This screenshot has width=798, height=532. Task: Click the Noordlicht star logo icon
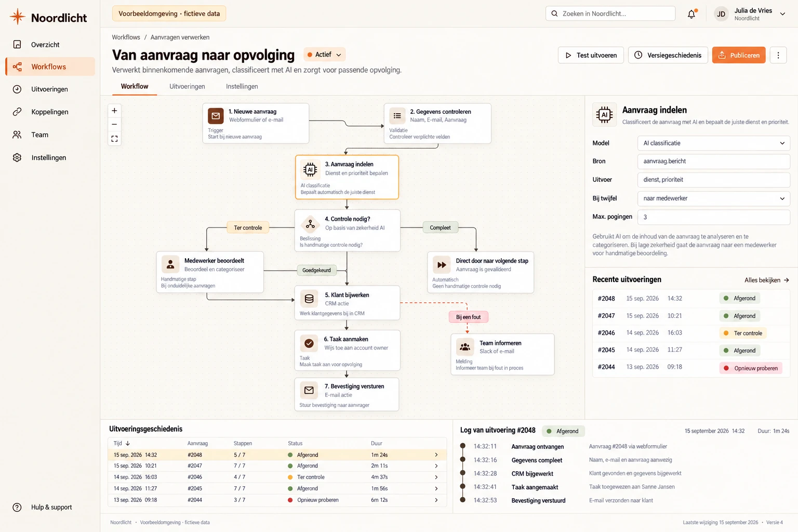[x=18, y=17]
